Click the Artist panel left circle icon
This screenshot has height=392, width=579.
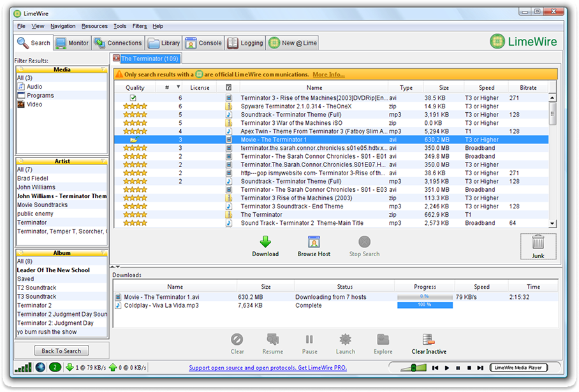20,161
